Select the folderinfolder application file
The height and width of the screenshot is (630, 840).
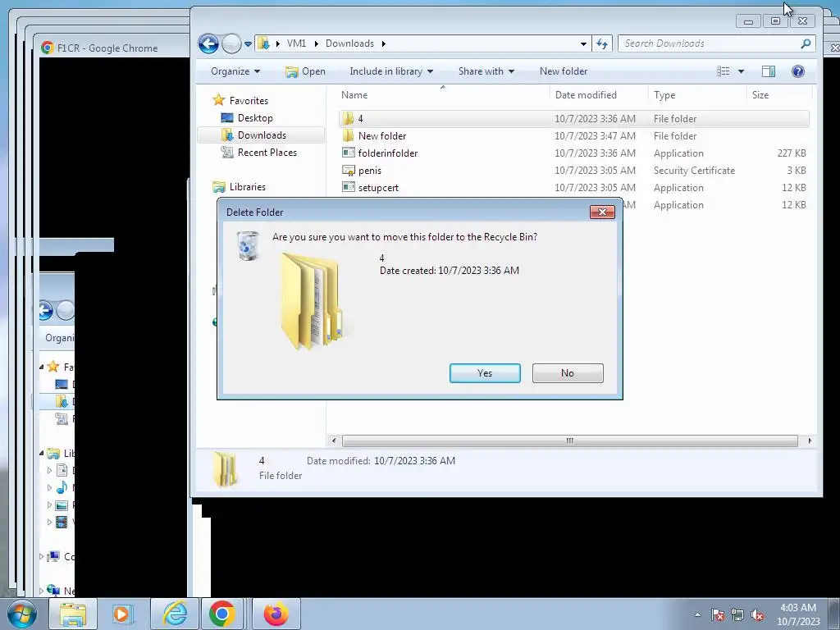pyautogui.click(x=573, y=153)
